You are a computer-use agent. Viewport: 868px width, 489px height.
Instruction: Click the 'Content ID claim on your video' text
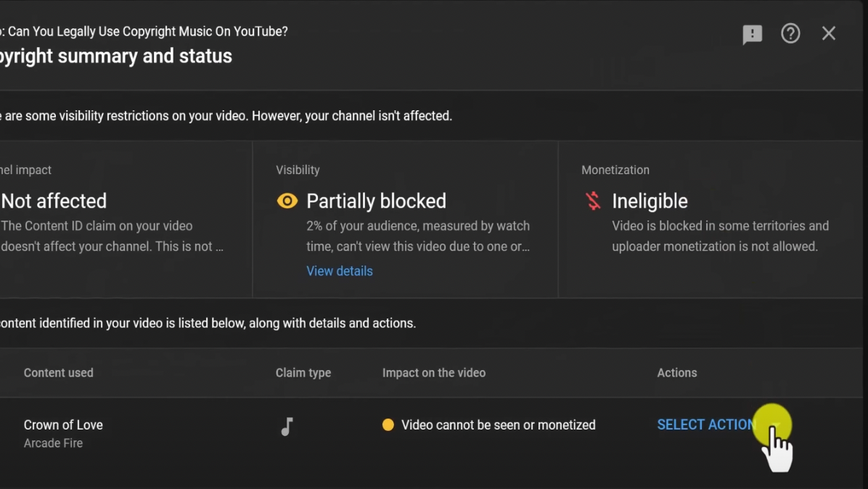pos(112,237)
